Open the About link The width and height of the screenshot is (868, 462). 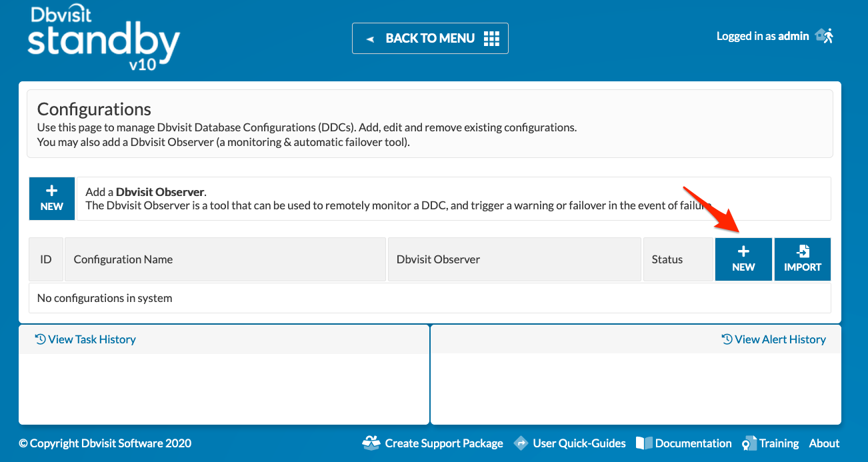click(x=824, y=443)
